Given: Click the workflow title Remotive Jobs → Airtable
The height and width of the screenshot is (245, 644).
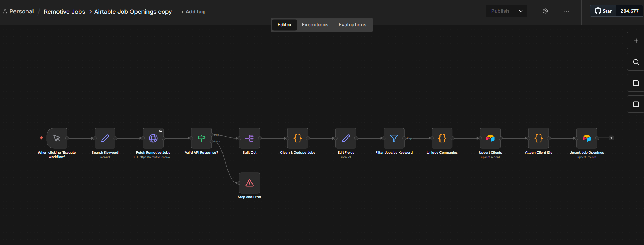Looking at the screenshot, I should coord(108,12).
